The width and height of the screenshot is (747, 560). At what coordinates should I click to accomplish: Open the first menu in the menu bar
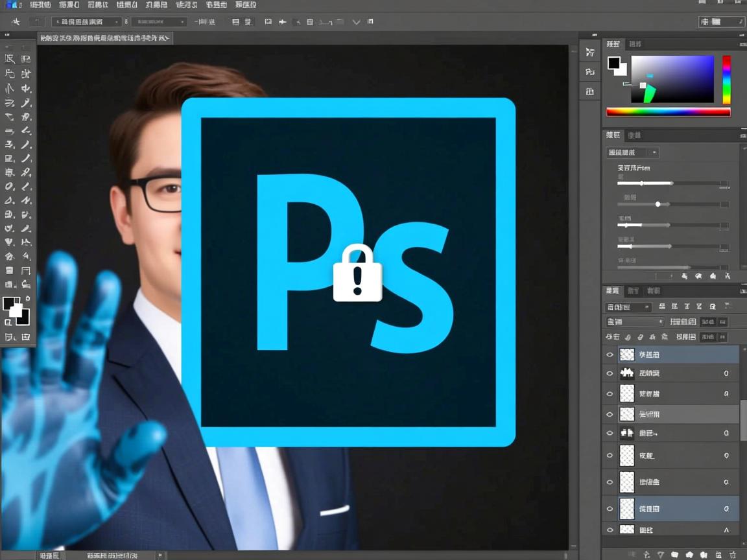tap(40, 5)
